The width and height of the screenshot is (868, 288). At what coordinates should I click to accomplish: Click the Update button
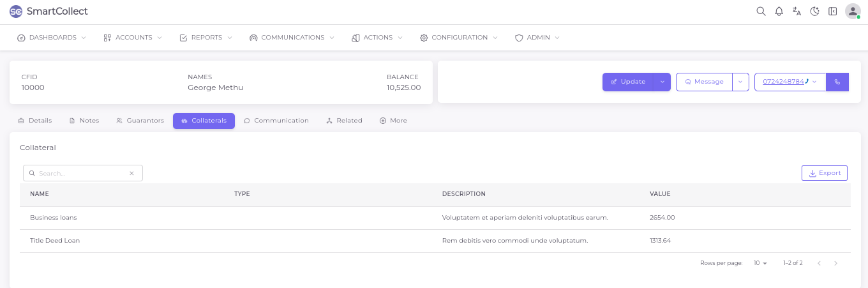coord(628,82)
